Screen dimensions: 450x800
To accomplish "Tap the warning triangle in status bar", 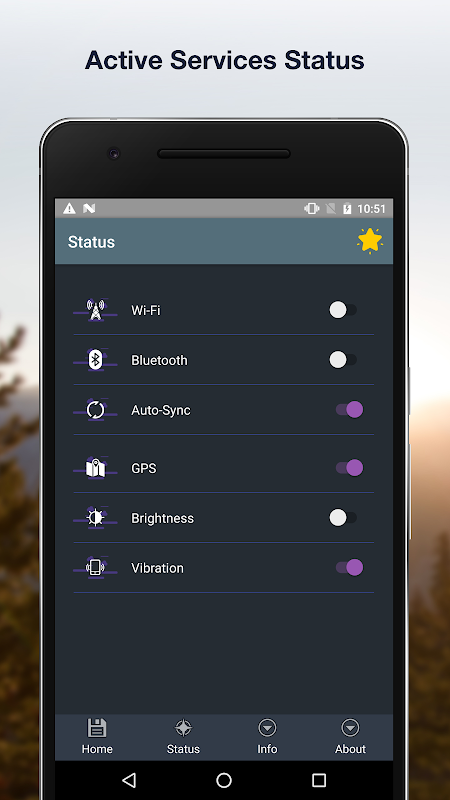I will point(69,208).
